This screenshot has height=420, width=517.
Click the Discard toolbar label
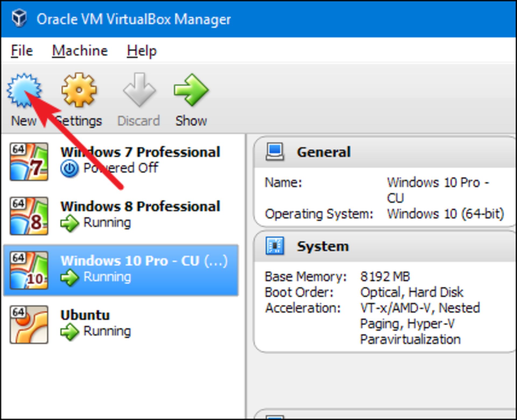coord(139,121)
